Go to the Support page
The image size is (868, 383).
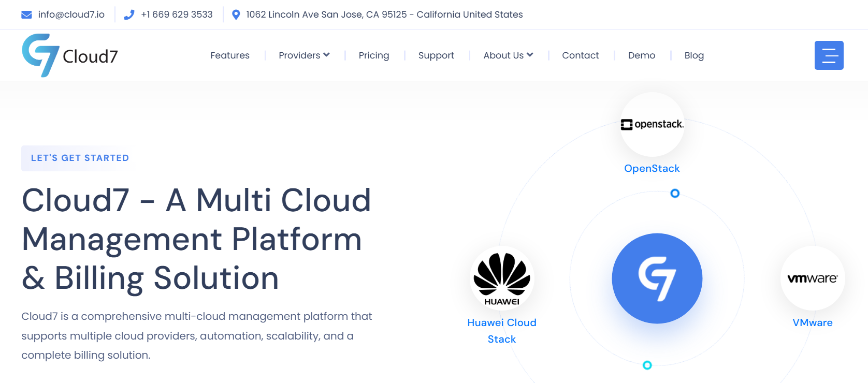click(436, 55)
